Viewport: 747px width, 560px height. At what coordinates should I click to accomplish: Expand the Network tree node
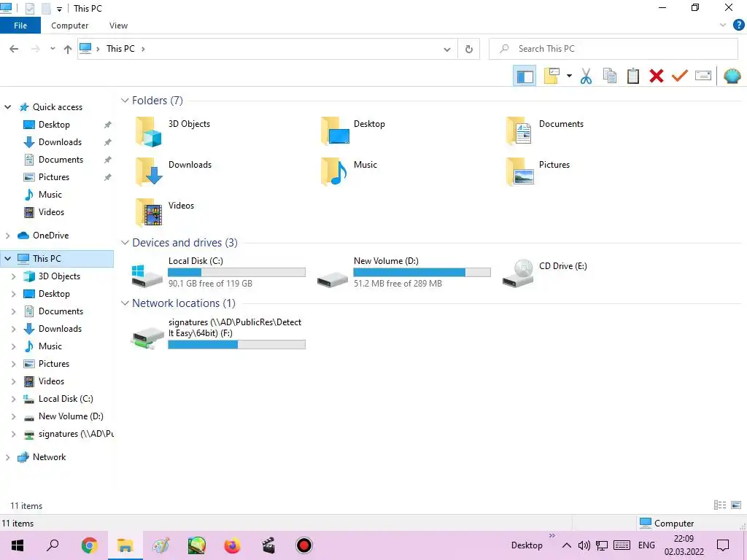(x=7, y=457)
